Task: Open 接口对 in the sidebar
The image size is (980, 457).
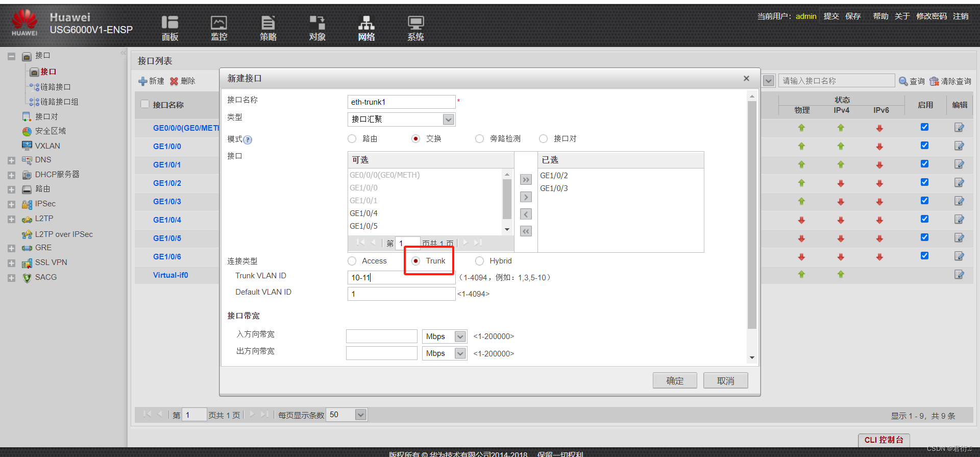Action: point(46,117)
